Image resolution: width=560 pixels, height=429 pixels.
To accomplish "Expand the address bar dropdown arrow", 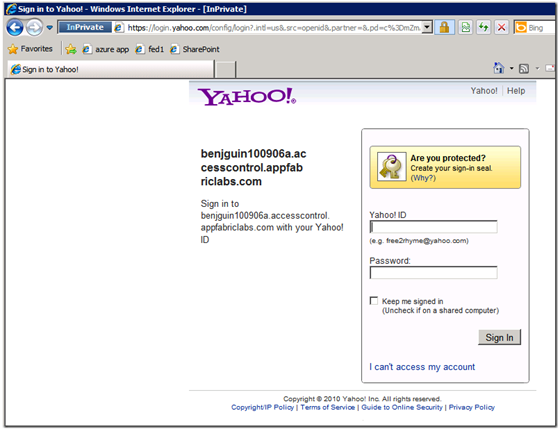I will (x=427, y=27).
